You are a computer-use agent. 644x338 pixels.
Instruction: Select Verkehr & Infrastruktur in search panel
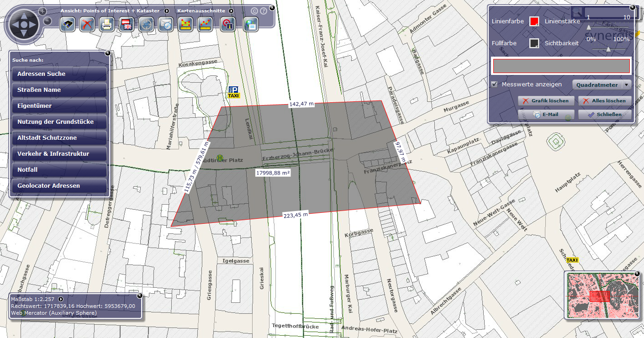pos(59,154)
